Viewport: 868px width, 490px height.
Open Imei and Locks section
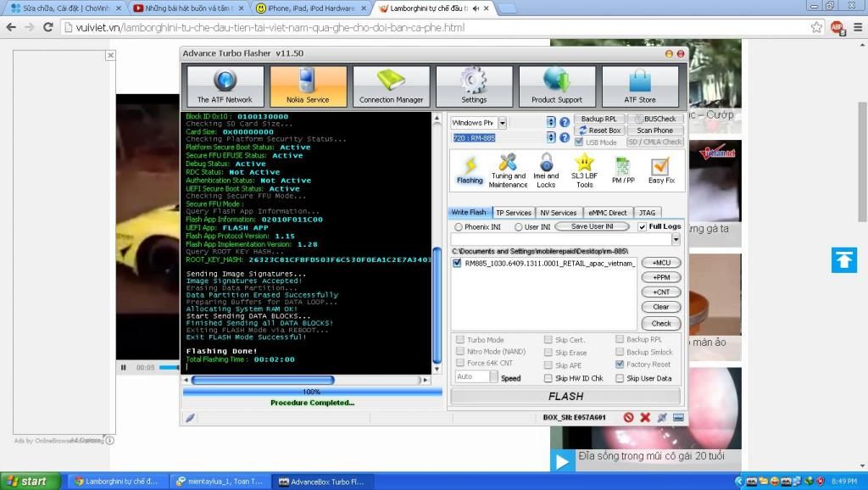point(547,171)
